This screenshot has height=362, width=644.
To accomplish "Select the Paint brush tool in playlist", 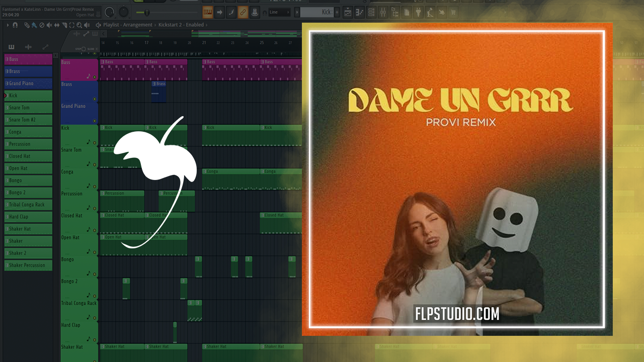I will click(x=34, y=25).
